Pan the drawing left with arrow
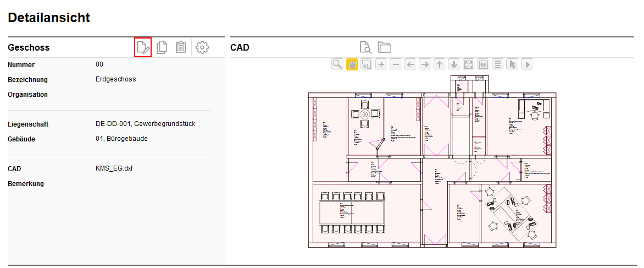Screen dimensions: 644x268 [410, 64]
